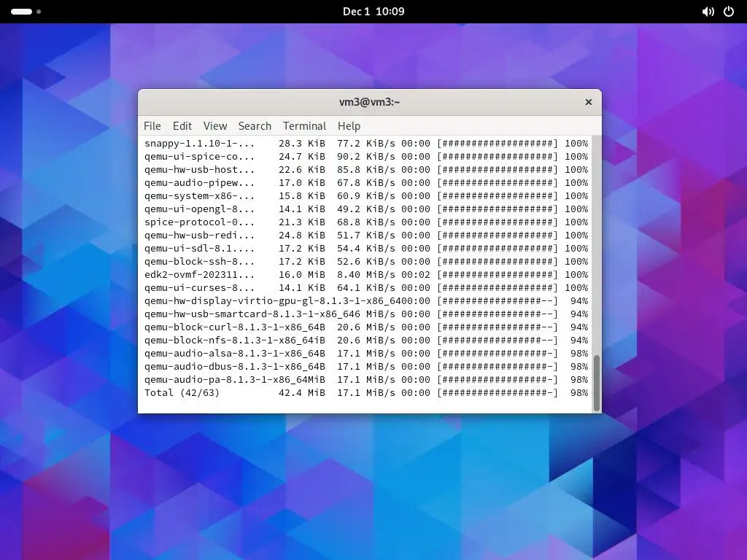The height and width of the screenshot is (560, 747).
Task: Click the qemu-audio-dbus-8.1.3 line
Action: click(366, 367)
